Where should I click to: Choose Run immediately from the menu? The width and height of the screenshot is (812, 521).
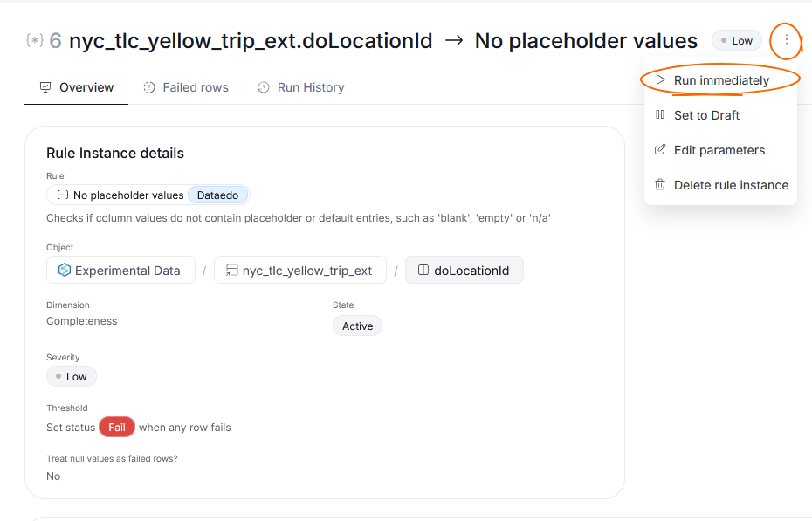pos(720,80)
